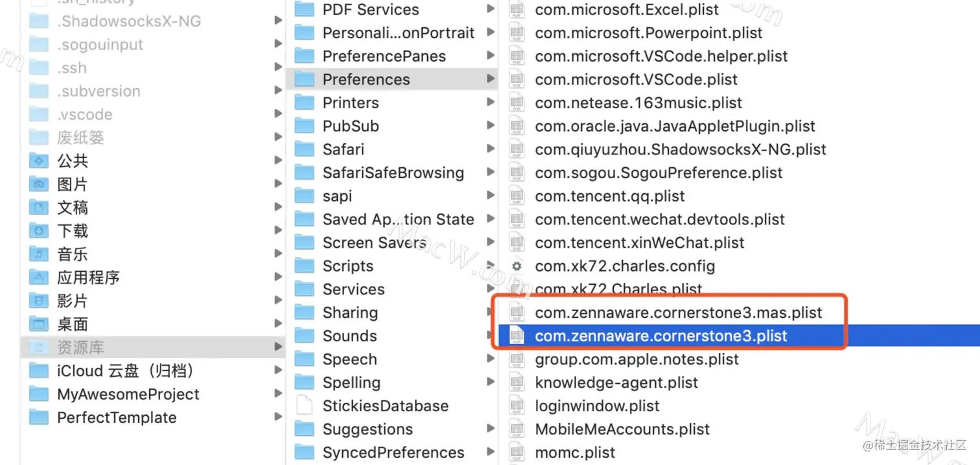Select com.microsoft.Powerpoint.plist
This screenshot has width=980, height=465.
tap(649, 33)
